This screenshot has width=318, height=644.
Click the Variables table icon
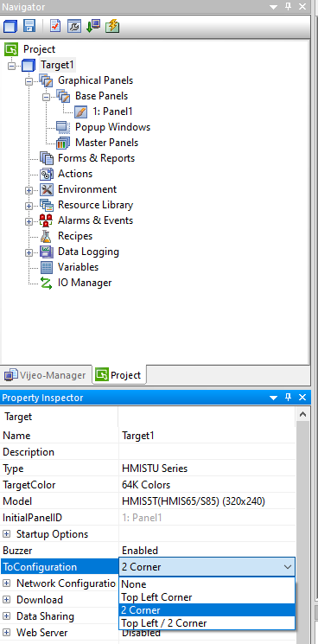(47, 267)
